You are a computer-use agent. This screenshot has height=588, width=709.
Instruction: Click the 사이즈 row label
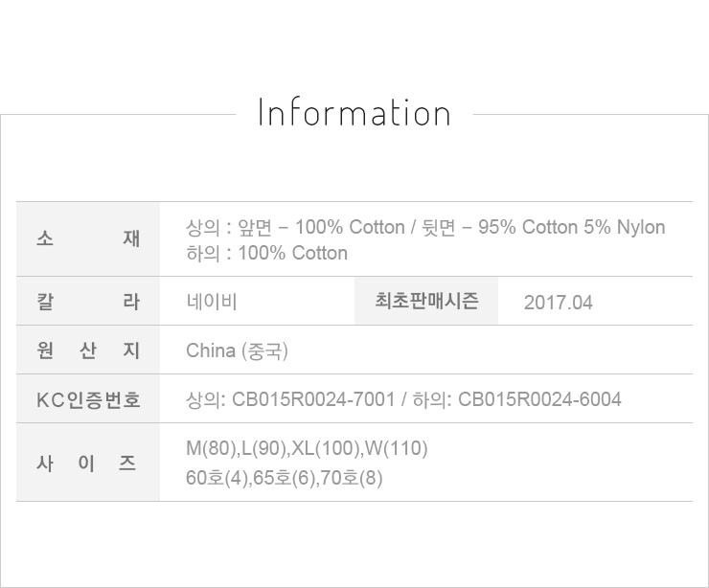pos(88,463)
